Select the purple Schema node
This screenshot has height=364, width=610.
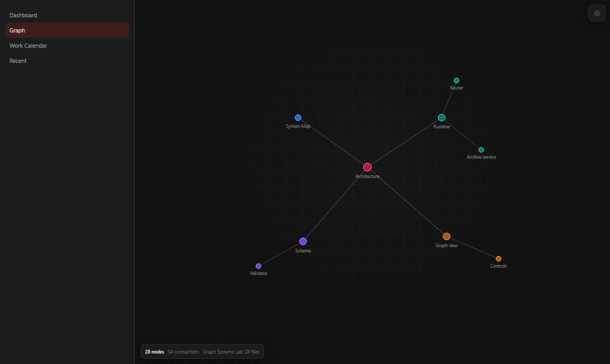(x=303, y=241)
